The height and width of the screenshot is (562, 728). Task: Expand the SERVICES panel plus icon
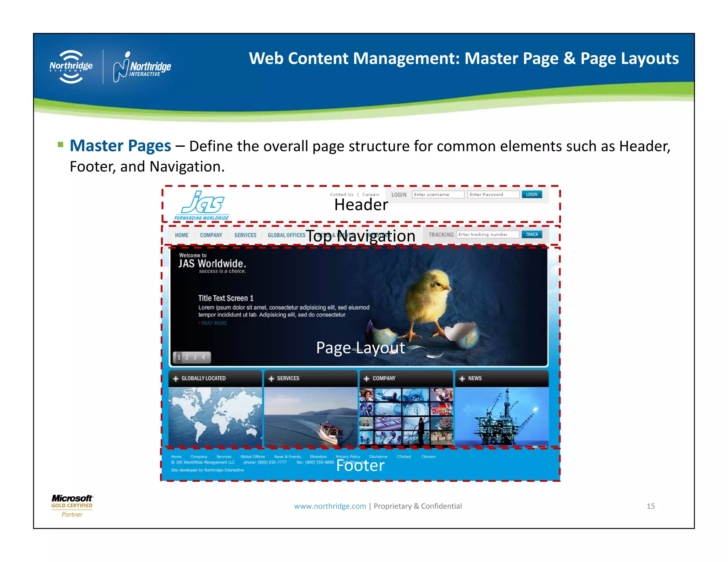click(x=271, y=379)
